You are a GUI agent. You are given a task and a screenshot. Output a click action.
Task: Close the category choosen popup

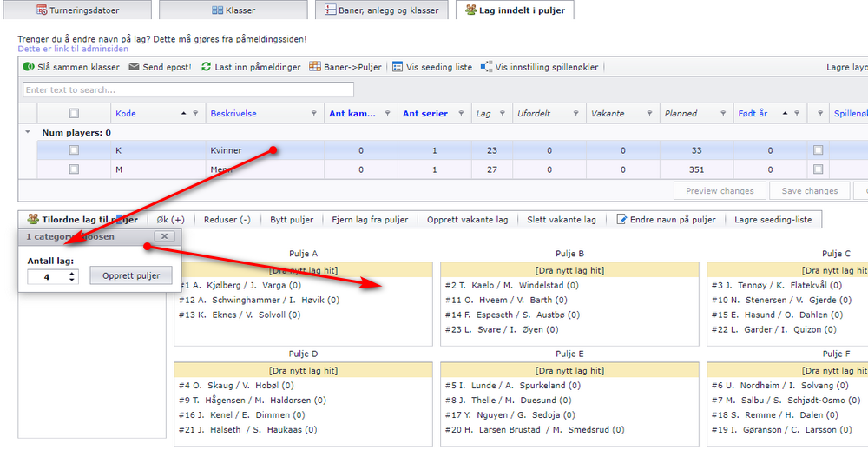click(164, 236)
